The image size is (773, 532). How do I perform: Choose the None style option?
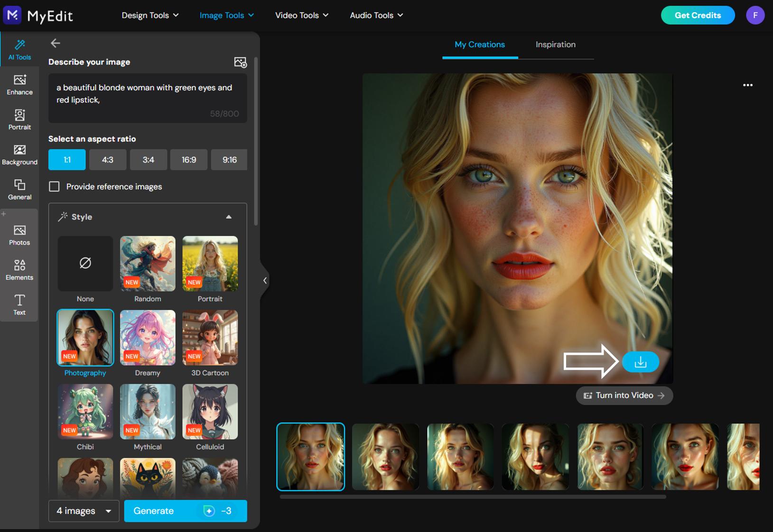coord(85,264)
